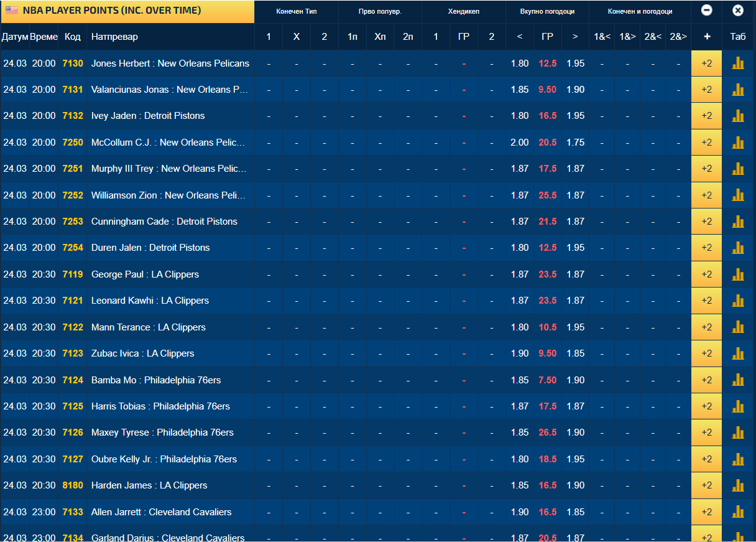Click the 7.50 line for Bamba Mo
This screenshot has height=542, width=756.
548,380
